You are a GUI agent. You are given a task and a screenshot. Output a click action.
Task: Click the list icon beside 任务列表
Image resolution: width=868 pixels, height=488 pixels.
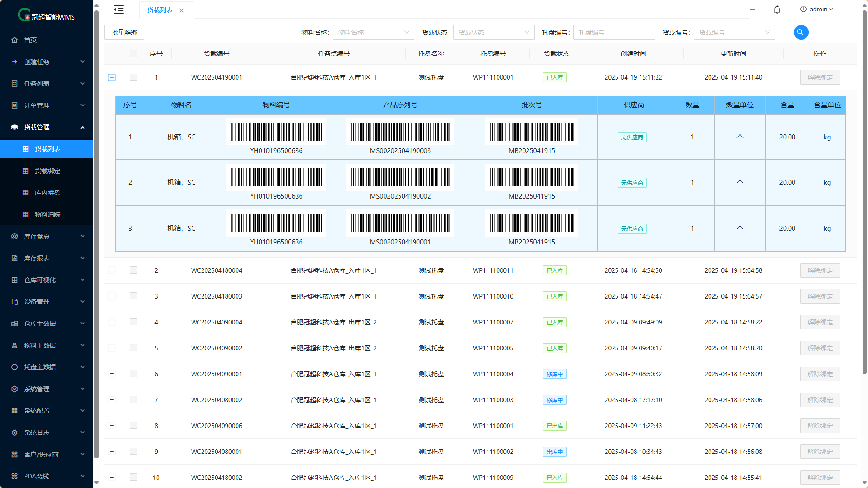pos(15,84)
